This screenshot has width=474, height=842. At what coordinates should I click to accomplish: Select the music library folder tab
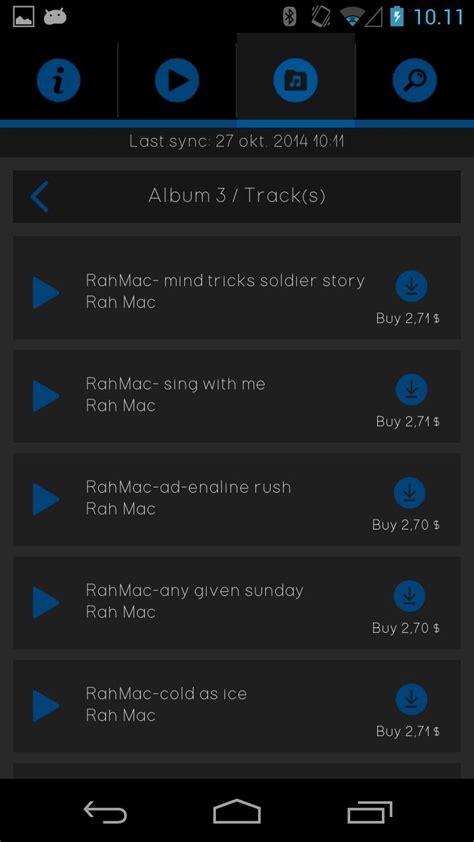[295, 81]
